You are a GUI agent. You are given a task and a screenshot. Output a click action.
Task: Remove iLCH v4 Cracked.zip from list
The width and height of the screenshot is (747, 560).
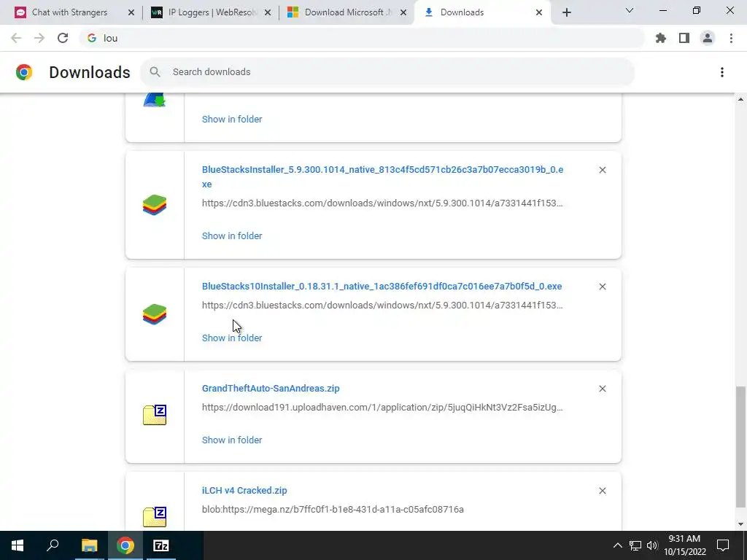(x=602, y=491)
